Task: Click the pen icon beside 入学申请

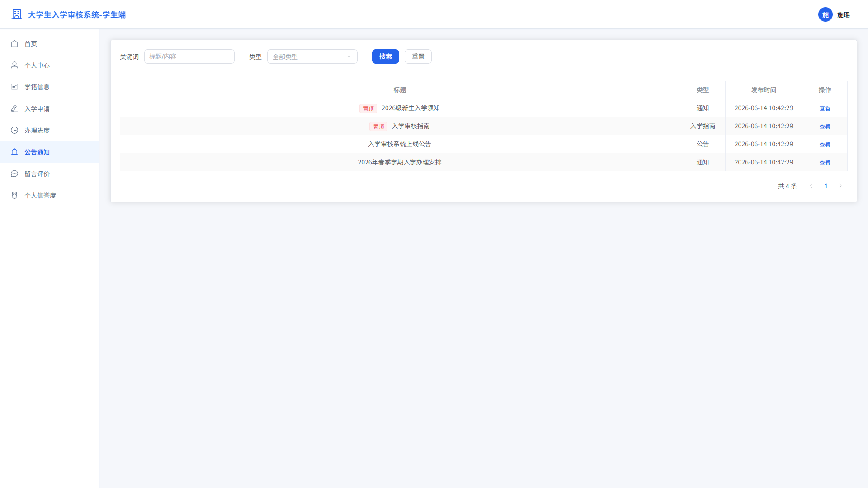Action: tap(14, 109)
